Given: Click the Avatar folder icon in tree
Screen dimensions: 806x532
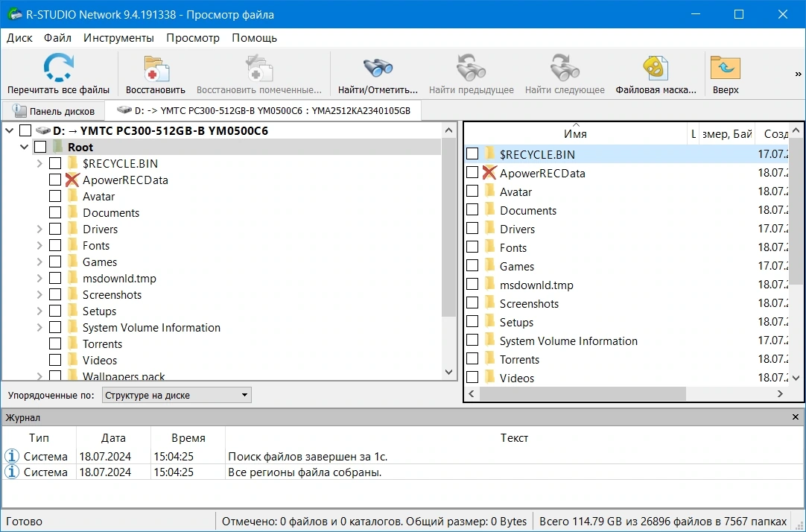Looking at the screenshot, I should (72, 196).
